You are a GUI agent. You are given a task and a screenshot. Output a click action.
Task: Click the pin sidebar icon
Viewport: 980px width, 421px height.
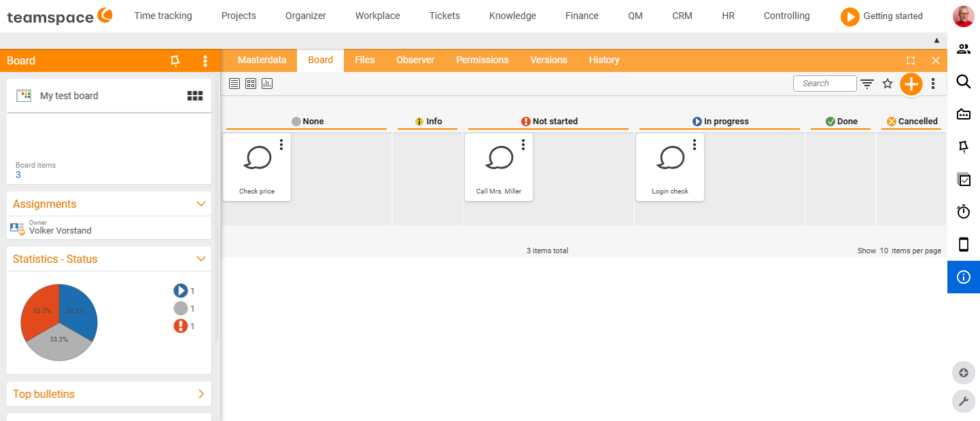point(964,147)
